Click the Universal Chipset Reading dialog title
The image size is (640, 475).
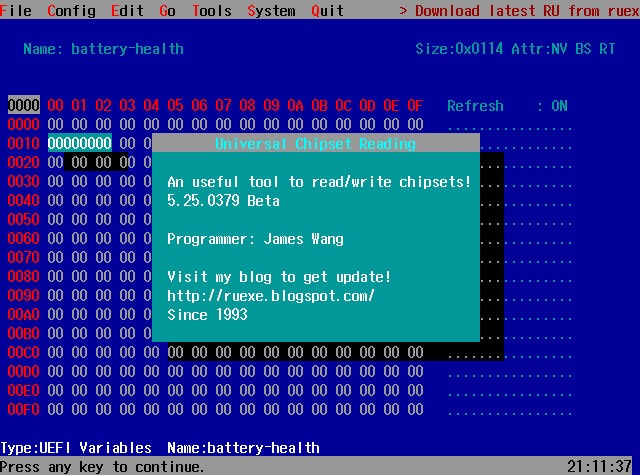[x=315, y=144]
